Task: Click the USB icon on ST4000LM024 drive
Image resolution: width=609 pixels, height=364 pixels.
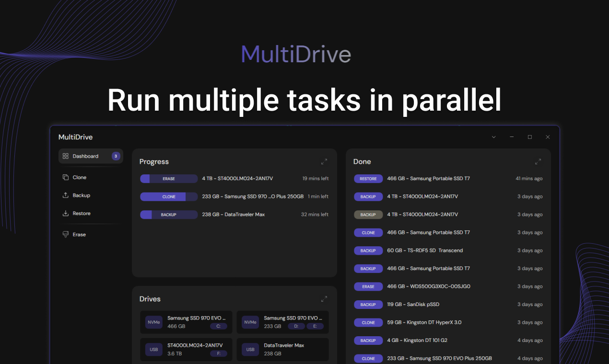Action: point(154,350)
